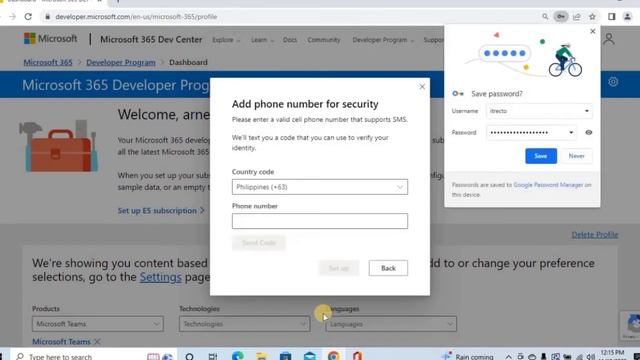Open the Chrome profile avatar
Screen dimensions: 640x360
coord(627,17)
